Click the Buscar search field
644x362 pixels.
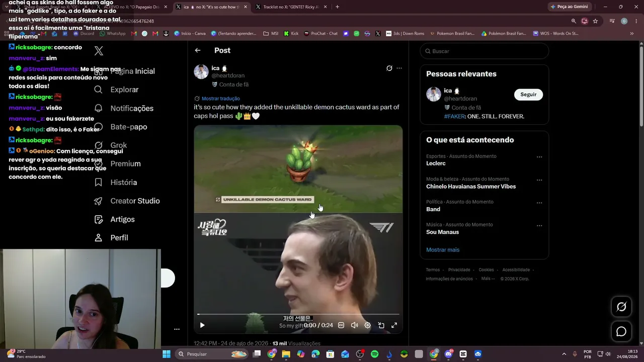(x=485, y=51)
